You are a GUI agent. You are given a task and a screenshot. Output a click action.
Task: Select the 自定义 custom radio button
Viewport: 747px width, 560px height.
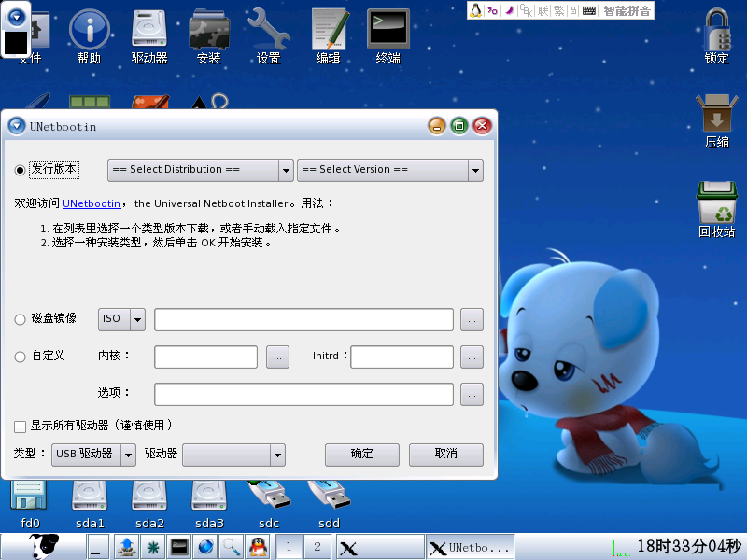pos(20,357)
